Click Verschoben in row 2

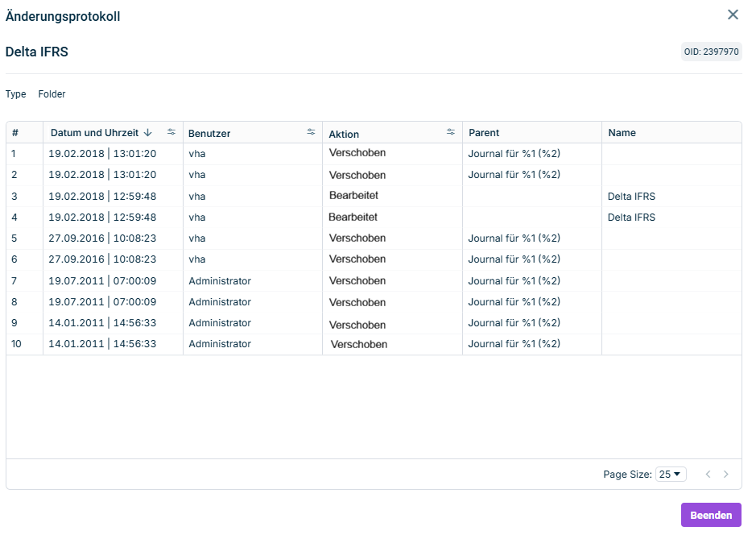pos(357,175)
